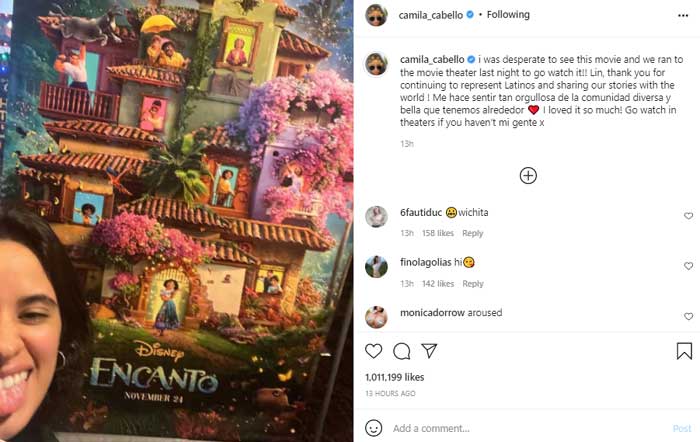Viewport: 700px width, 442px height.
Task: Open monicadorrow's profile picture
Action: click(x=376, y=317)
